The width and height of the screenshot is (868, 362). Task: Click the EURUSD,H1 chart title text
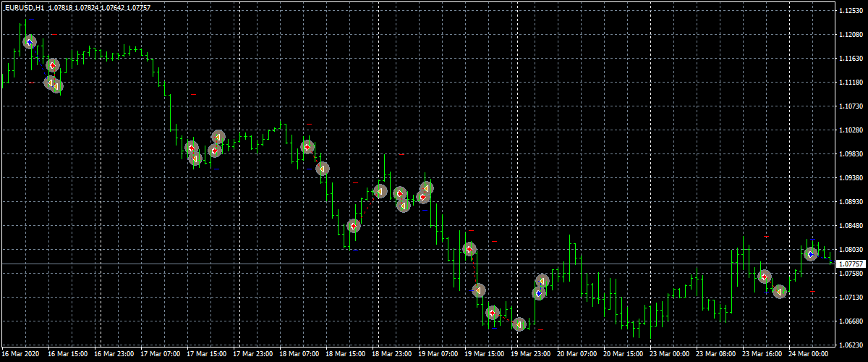coord(24,7)
